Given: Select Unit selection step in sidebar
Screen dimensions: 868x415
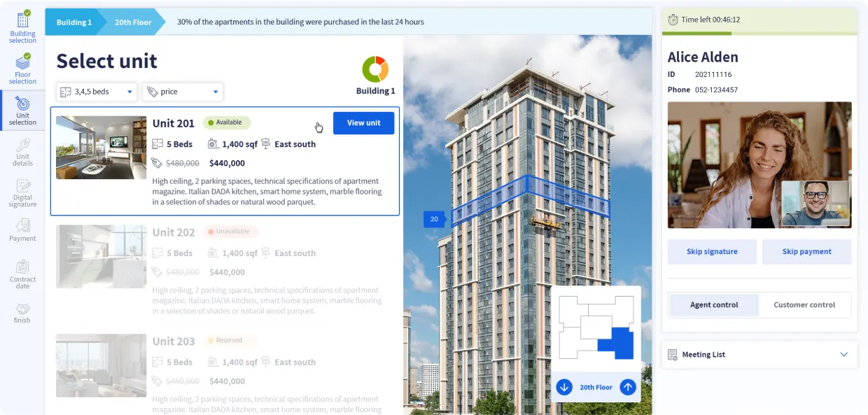Looking at the screenshot, I should pos(22,111).
